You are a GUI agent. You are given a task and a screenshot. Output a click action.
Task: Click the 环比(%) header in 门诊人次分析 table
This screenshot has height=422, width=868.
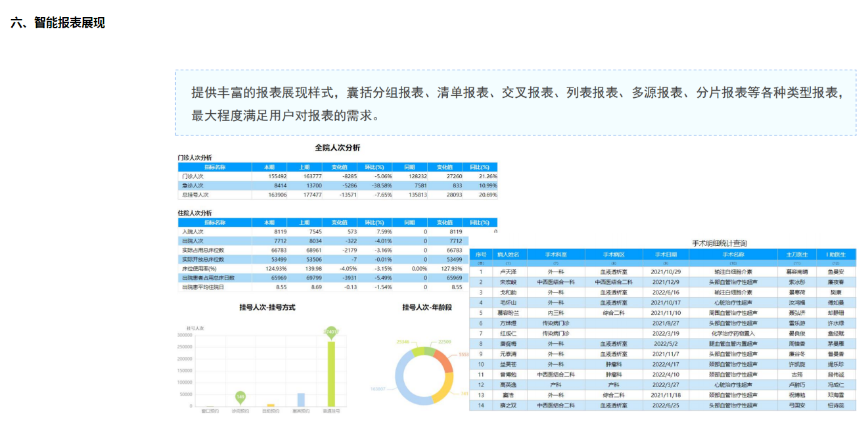coord(375,167)
